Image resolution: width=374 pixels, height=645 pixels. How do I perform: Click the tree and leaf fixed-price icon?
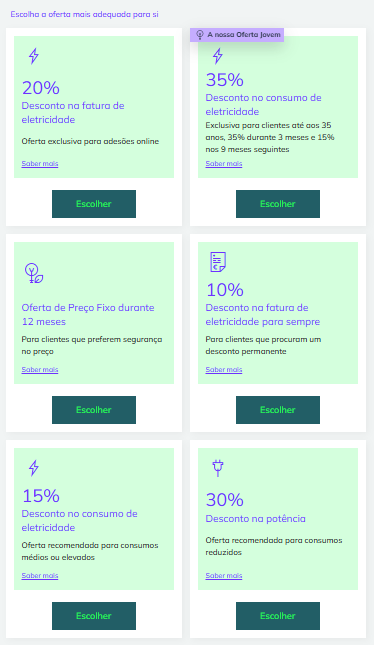[34, 273]
